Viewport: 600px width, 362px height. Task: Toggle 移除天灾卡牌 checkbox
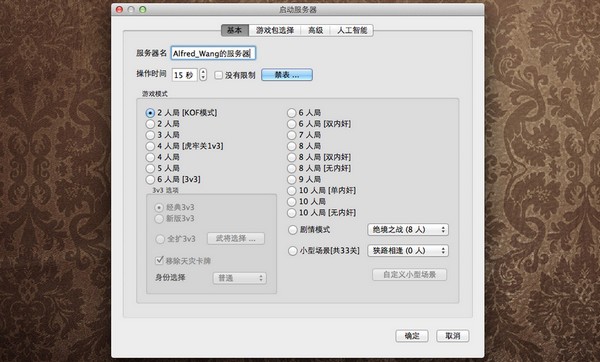tap(160, 261)
